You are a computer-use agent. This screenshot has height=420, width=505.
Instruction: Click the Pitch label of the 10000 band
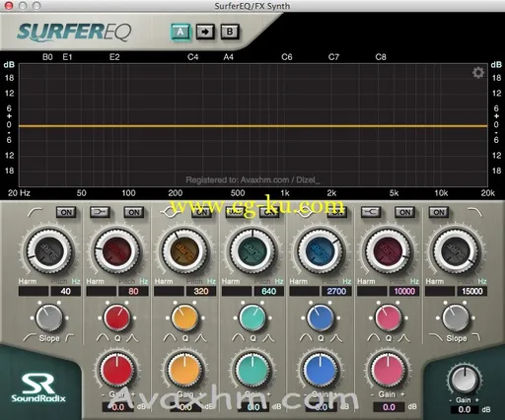(x=397, y=282)
